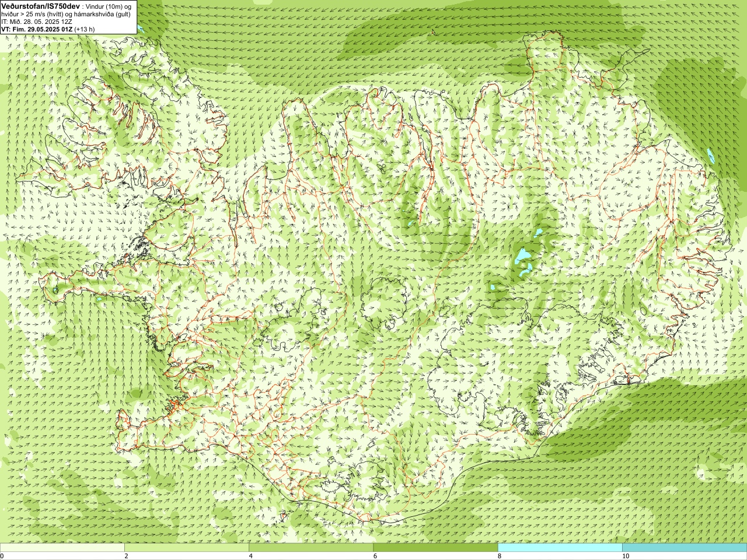The width and height of the screenshot is (747, 560).
Task: Click the legend value label '2'
Action: coord(126,556)
